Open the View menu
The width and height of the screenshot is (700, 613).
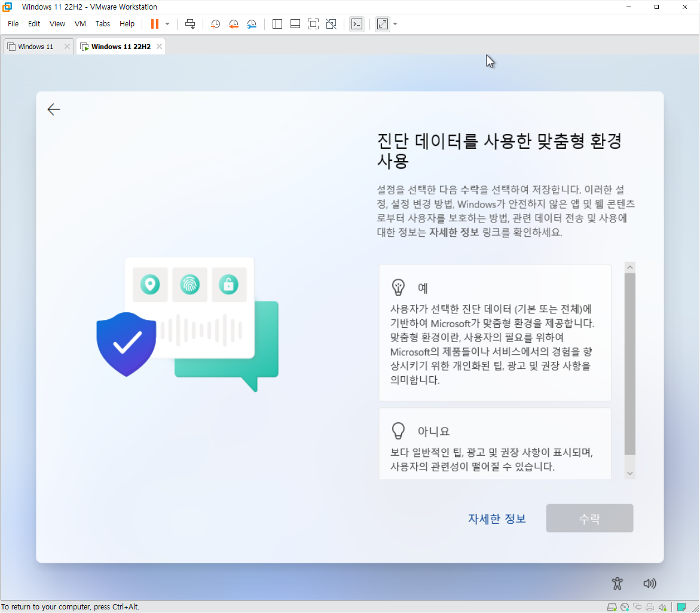pos(57,24)
